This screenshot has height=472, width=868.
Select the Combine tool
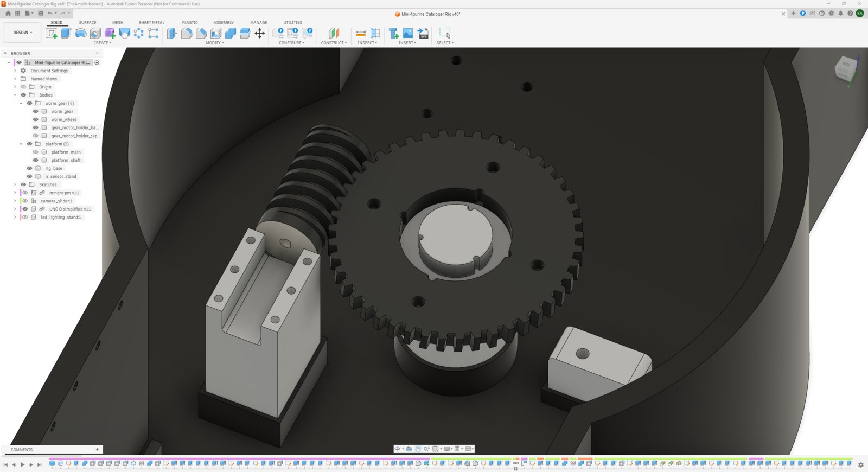point(231,33)
